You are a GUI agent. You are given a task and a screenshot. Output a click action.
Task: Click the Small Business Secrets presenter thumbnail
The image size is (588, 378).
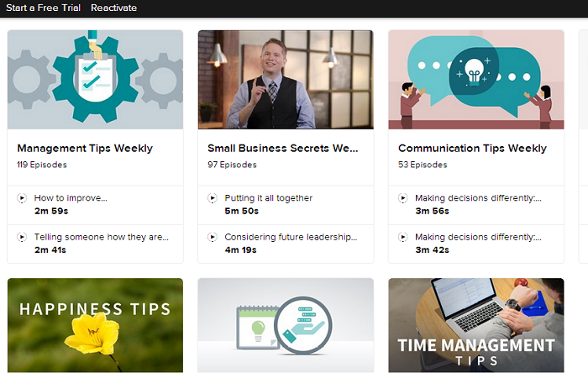click(x=286, y=80)
